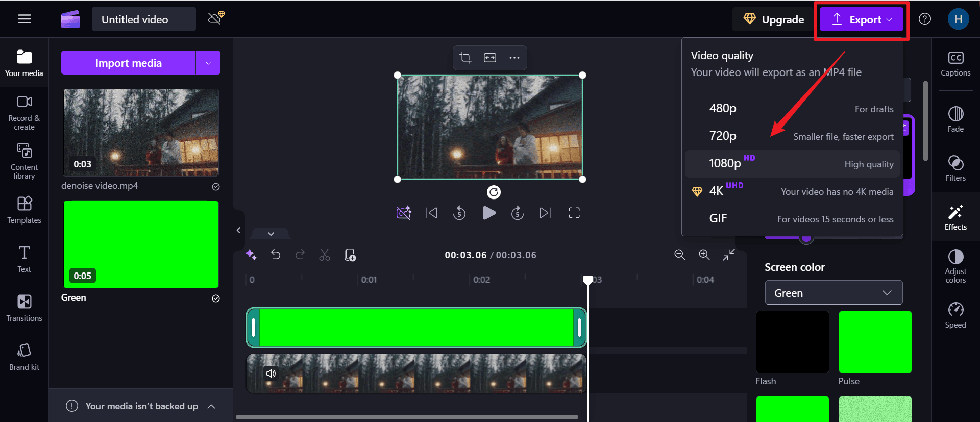
Task: Select the crop tool in preview toolbar
Action: pos(465,58)
